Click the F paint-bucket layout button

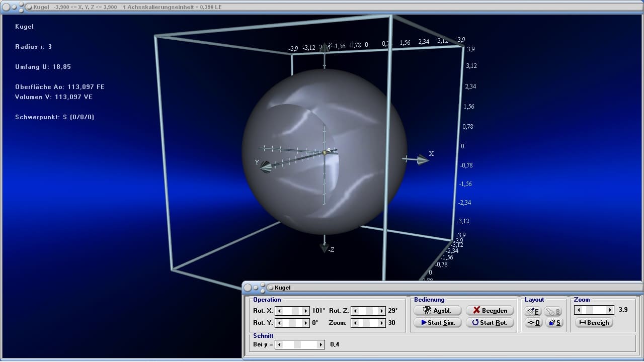coord(533,311)
